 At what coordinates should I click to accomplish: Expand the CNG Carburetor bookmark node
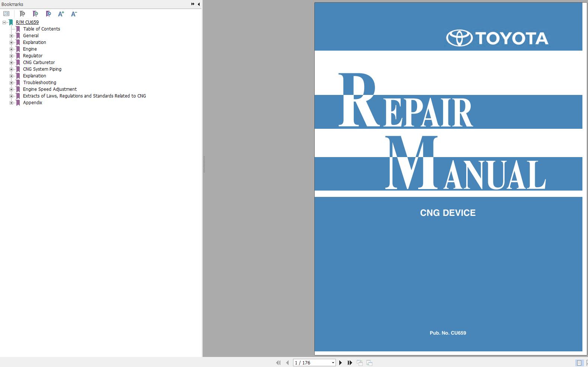coord(11,63)
